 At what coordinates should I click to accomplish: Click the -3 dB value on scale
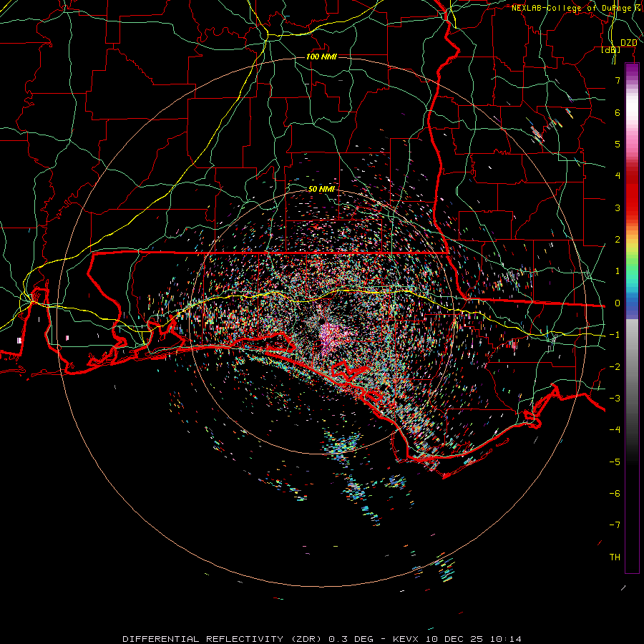[615, 399]
